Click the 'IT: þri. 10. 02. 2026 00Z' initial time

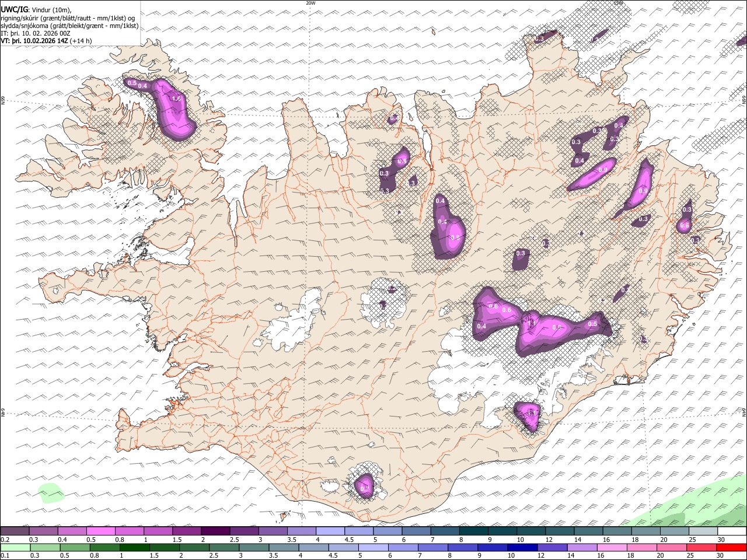[36, 33]
